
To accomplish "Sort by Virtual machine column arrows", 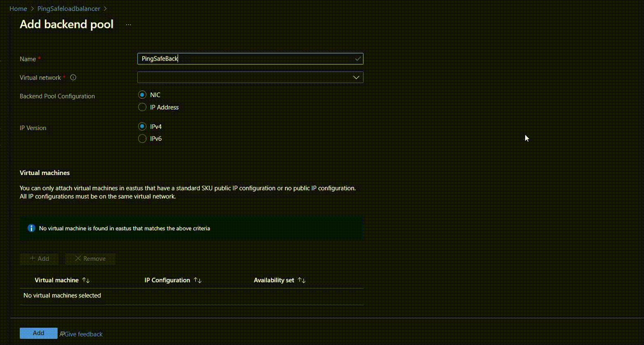I will tap(86, 280).
